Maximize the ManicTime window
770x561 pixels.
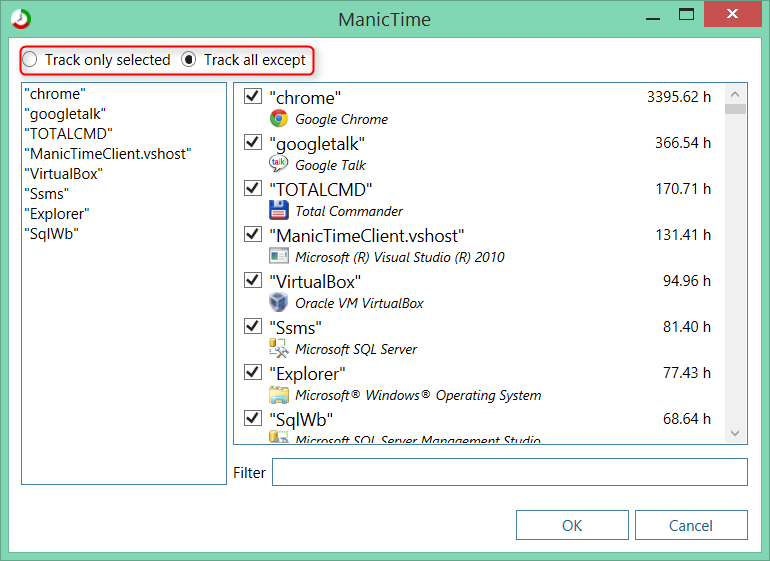pyautogui.click(x=686, y=14)
